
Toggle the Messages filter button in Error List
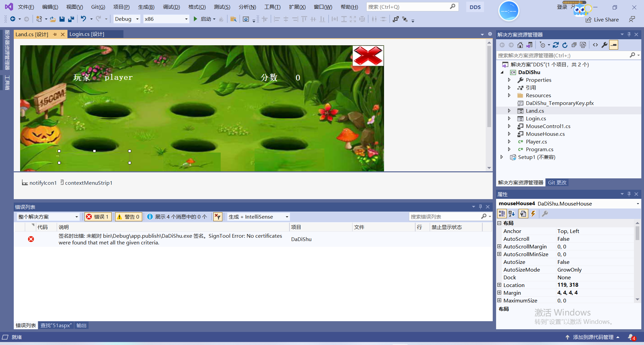tap(177, 217)
